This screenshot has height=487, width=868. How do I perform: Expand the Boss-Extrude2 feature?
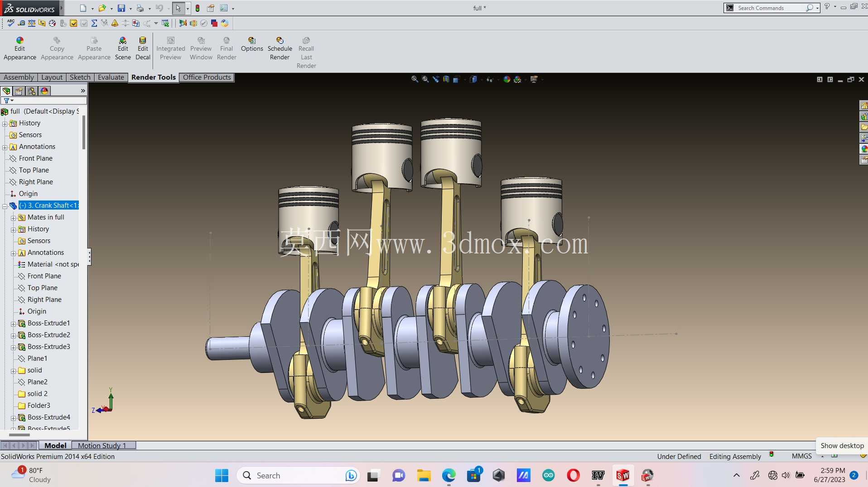click(14, 335)
